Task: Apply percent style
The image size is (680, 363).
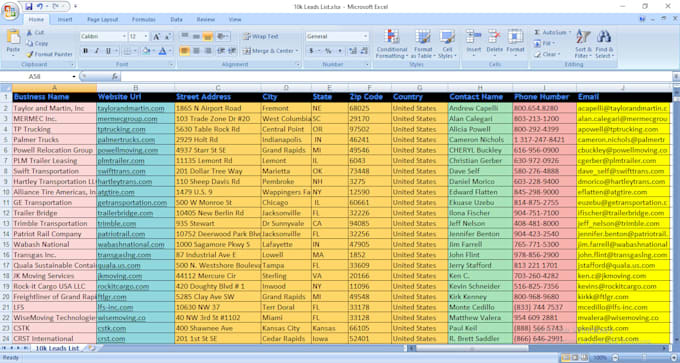Action: point(328,51)
